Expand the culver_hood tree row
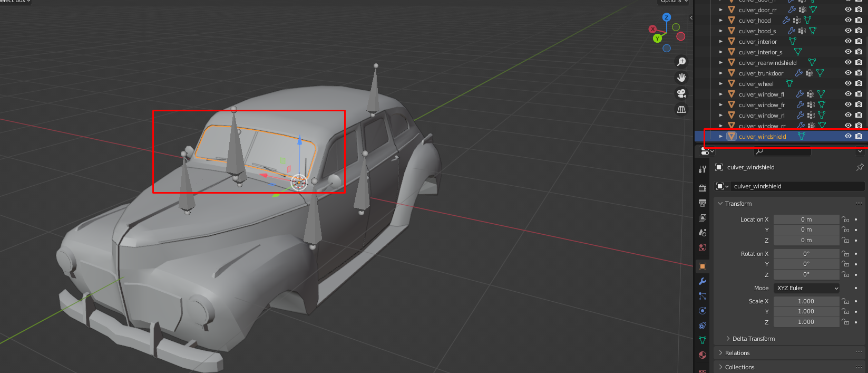 click(x=721, y=20)
